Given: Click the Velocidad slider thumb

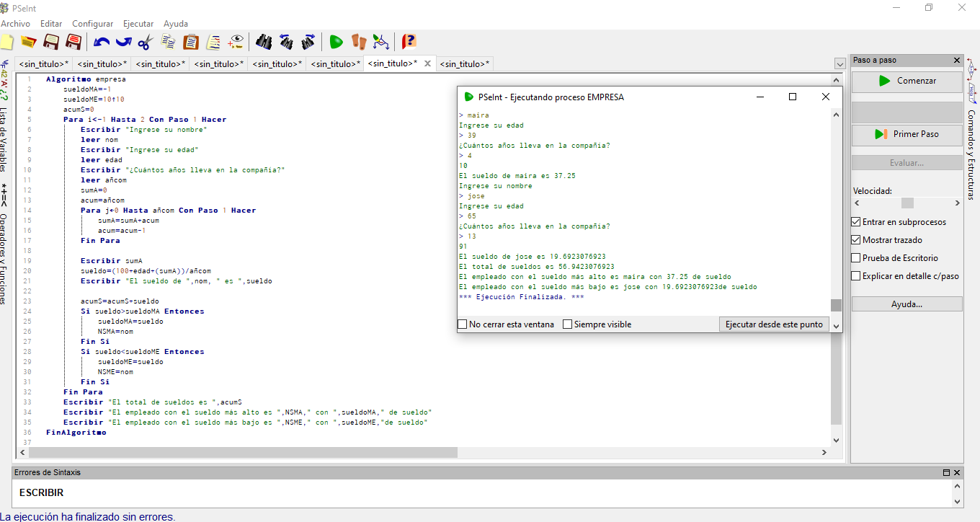Looking at the screenshot, I should coord(907,203).
